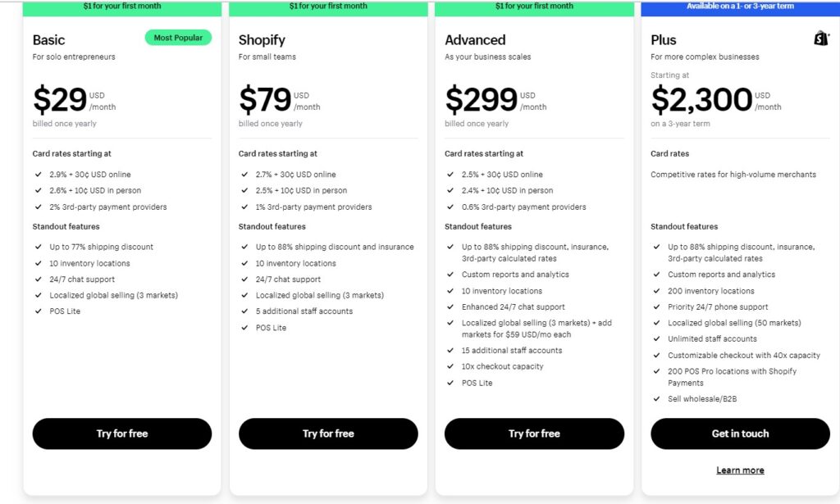Click Try for free under Advanced plan

534,434
